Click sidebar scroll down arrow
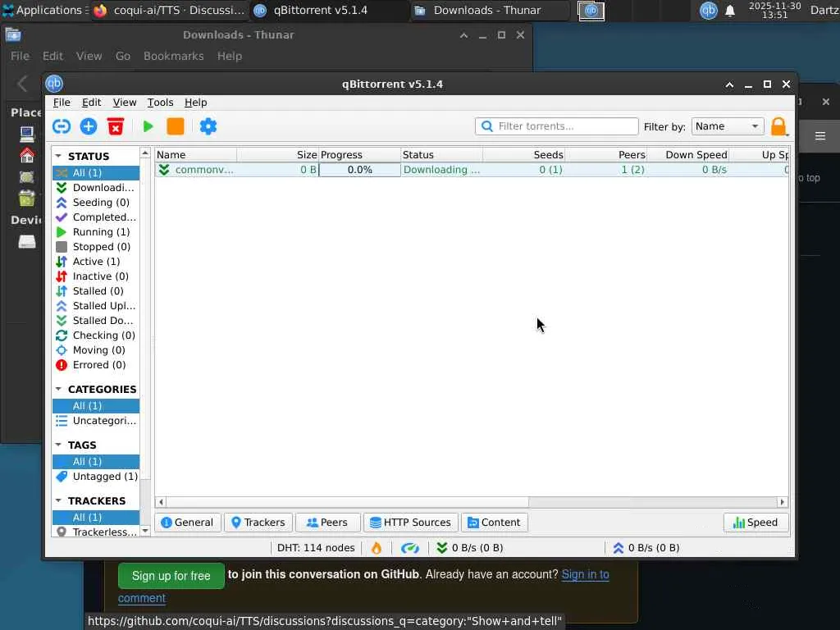Viewport: 840px width, 630px height. click(145, 531)
